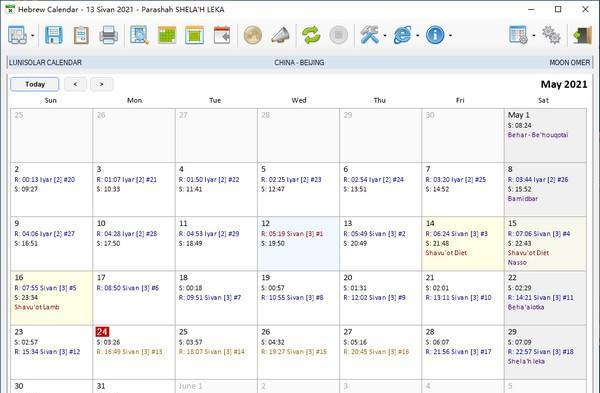Open the search calendar icon

click(x=139, y=35)
